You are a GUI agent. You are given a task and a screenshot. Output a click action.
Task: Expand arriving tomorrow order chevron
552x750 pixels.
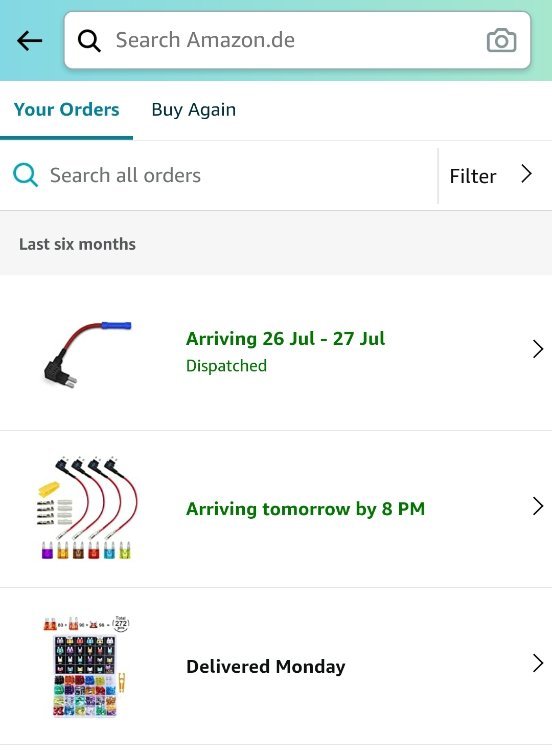pos(538,506)
